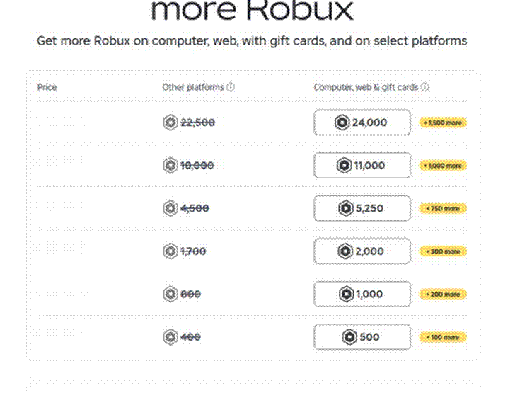
Task: Click Robux icon beside crossed-out 22,500
Action: click(x=170, y=123)
